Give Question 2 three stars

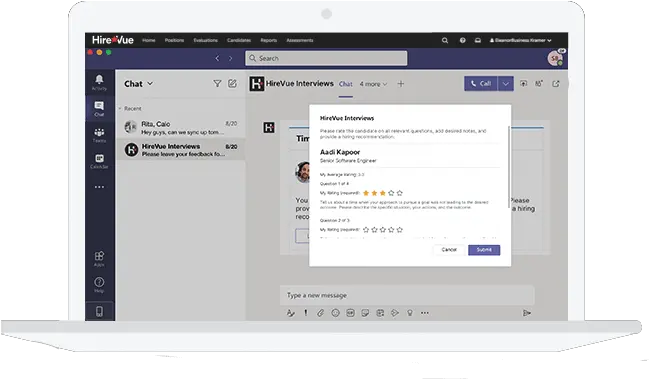(383, 230)
